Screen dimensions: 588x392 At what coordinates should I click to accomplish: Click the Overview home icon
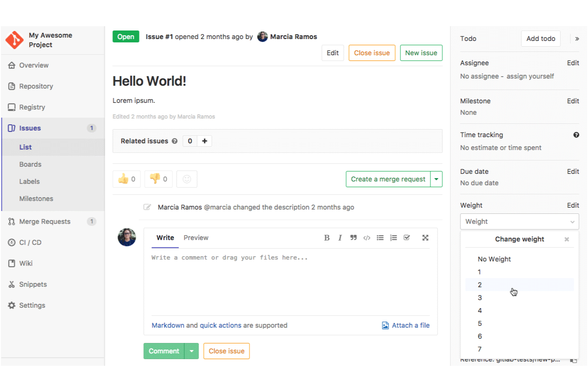pyautogui.click(x=12, y=65)
